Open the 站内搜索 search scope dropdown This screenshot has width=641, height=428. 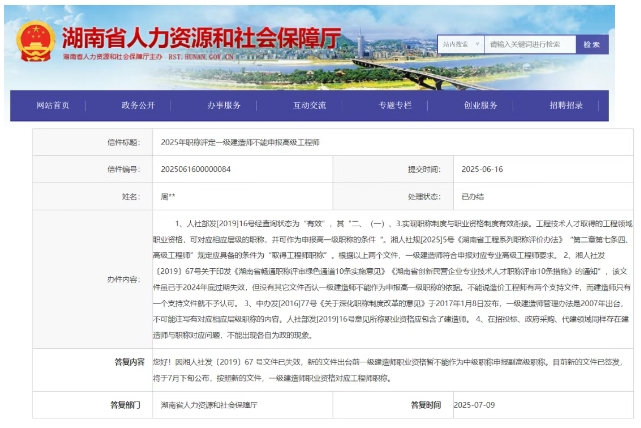coord(461,44)
